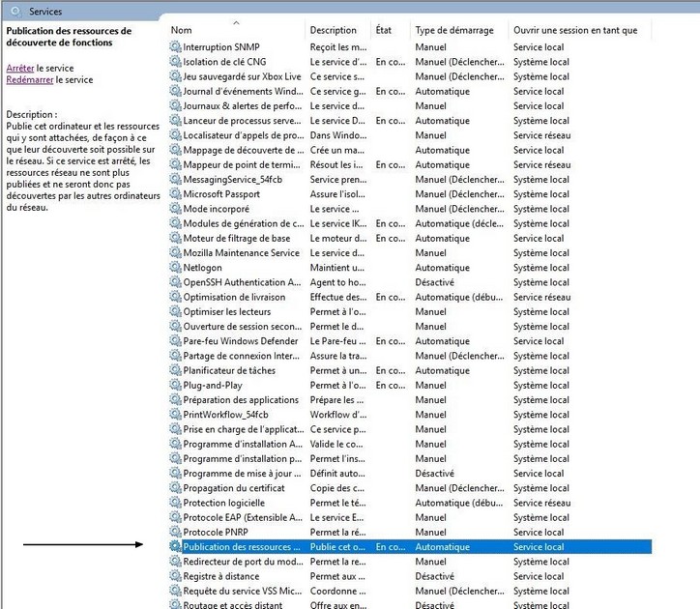Viewport: 700px width, 609px height.
Task: Click Désactivé startup type of OpenSSH row
Action: coord(434,282)
